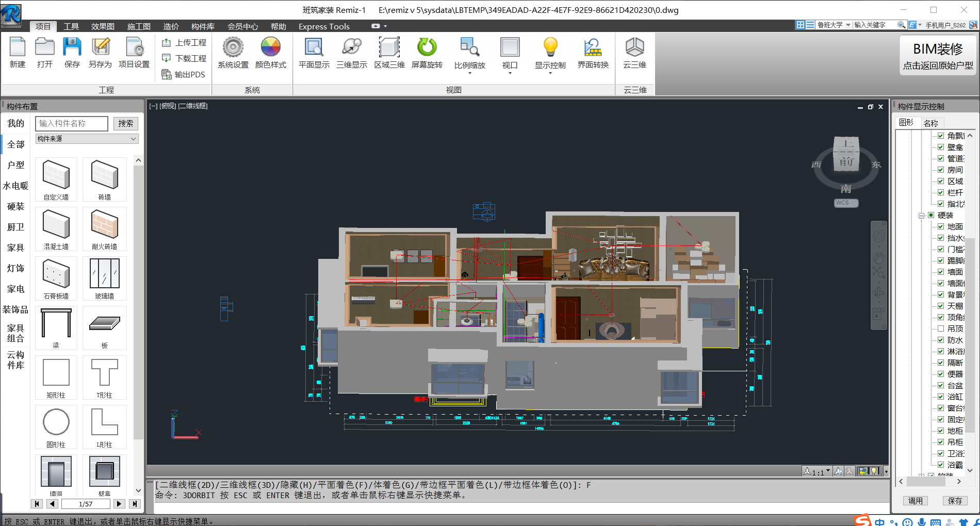Activate 区域三维 region 3D tool
Screen dimensions: 980x526
pos(389,53)
